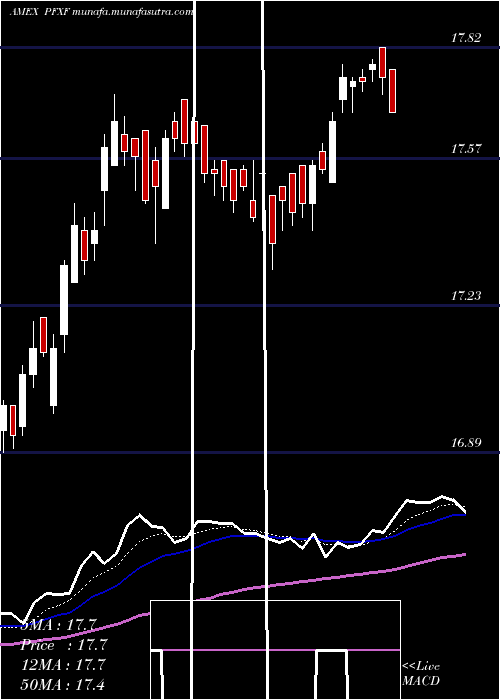
Task: Click the Price : 17.7 legend entry
Action: (x=64, y=645)
